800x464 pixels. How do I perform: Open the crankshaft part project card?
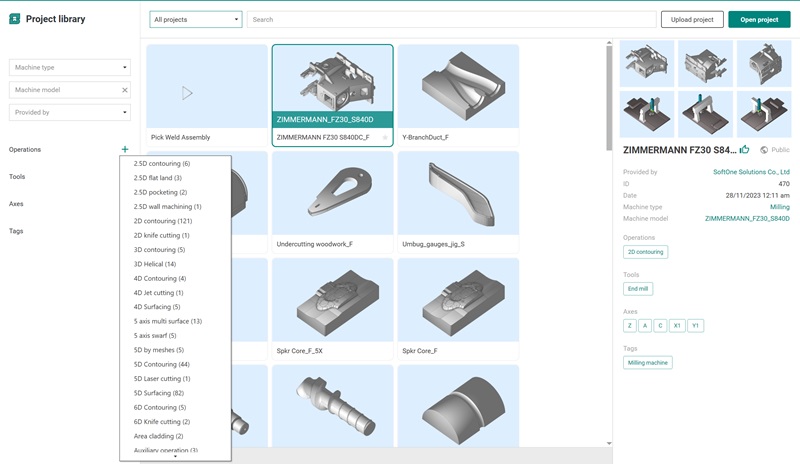[x=333, y=406]
